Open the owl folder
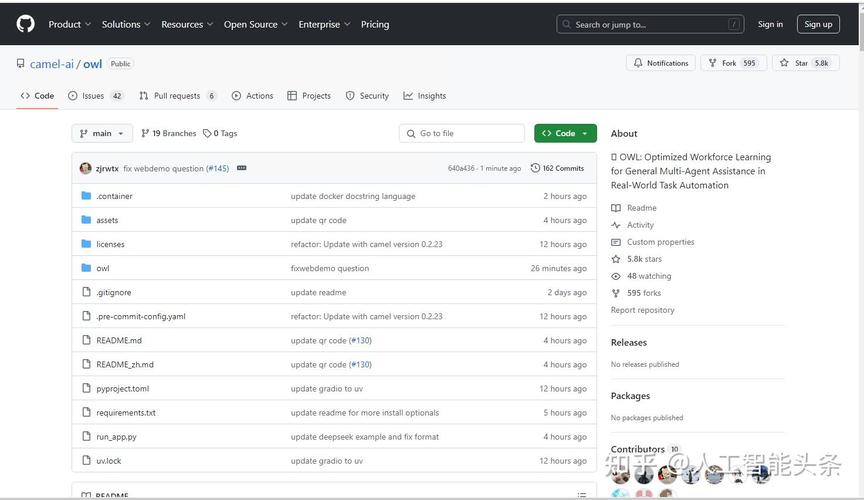This screenshot has height=500, width=864. click(102, 268)
